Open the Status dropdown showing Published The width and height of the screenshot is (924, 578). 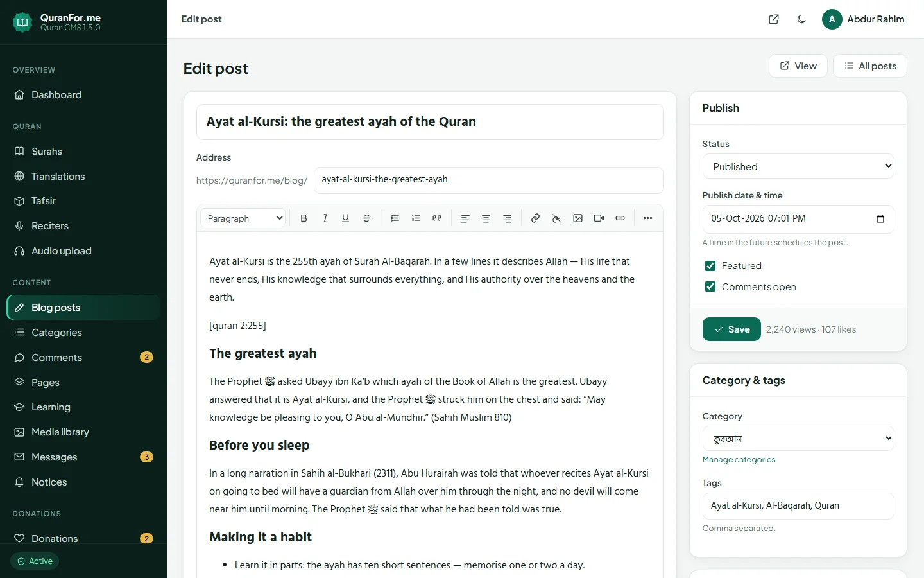coord(798,166)
